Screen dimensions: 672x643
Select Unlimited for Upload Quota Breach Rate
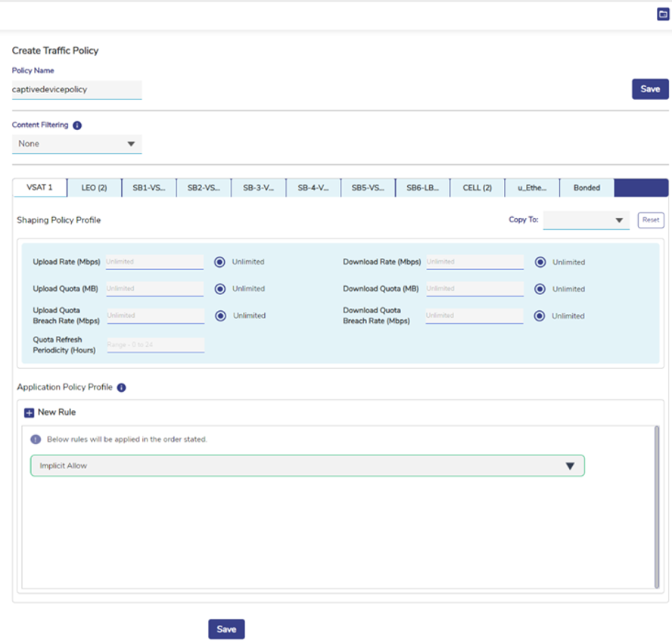click(220, 315)
